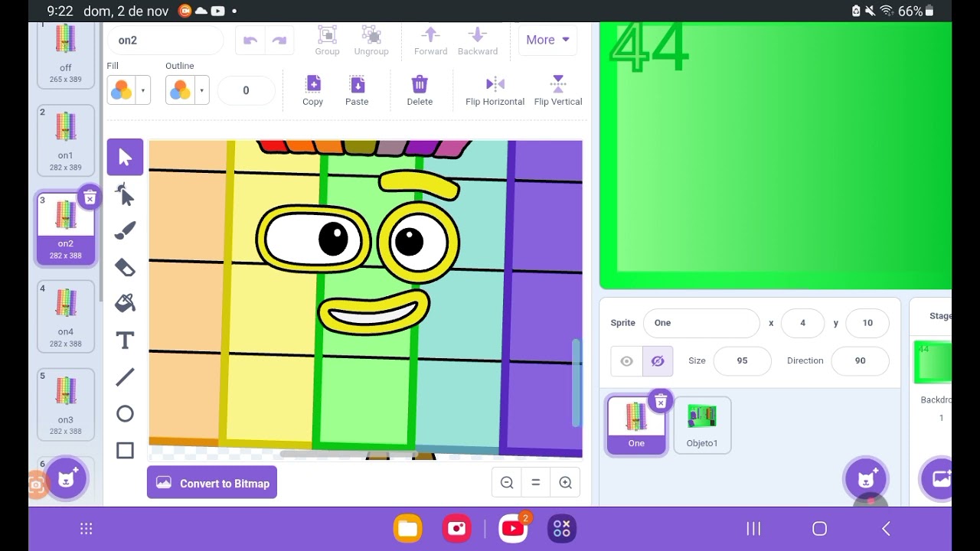
Task: Open the YouTube app in taskbar
Action: (x=513, y=529)
